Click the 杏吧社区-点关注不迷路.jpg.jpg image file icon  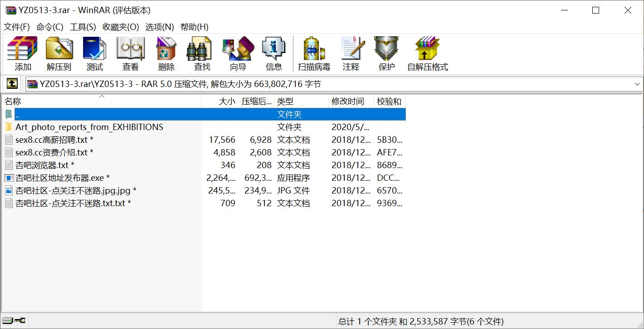click(x=9, y=190)
